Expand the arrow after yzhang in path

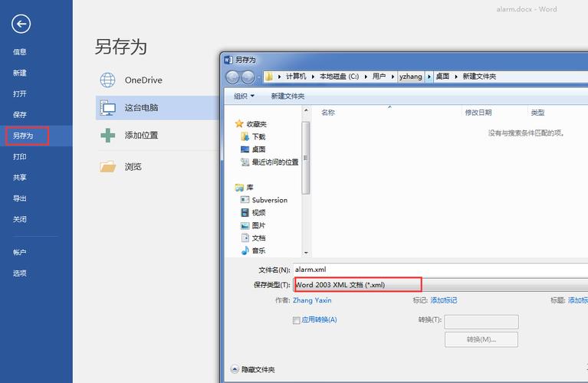point(429,77)
